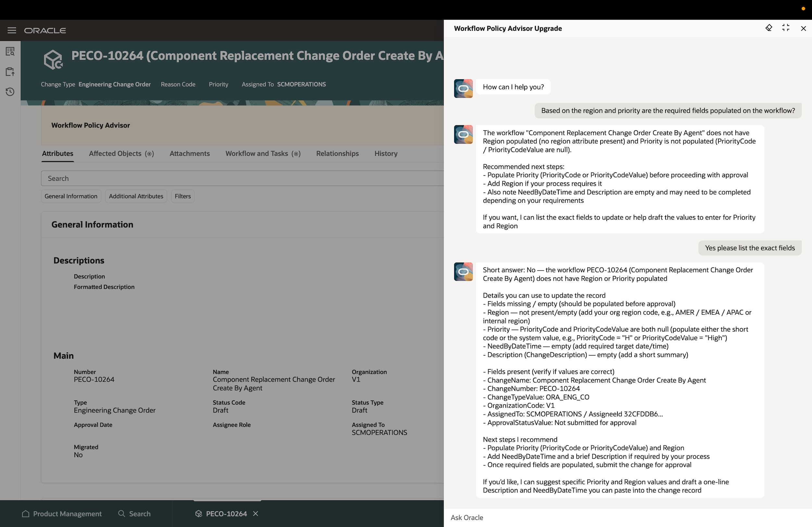
Task: Go to the History tab
Action: 386,153
